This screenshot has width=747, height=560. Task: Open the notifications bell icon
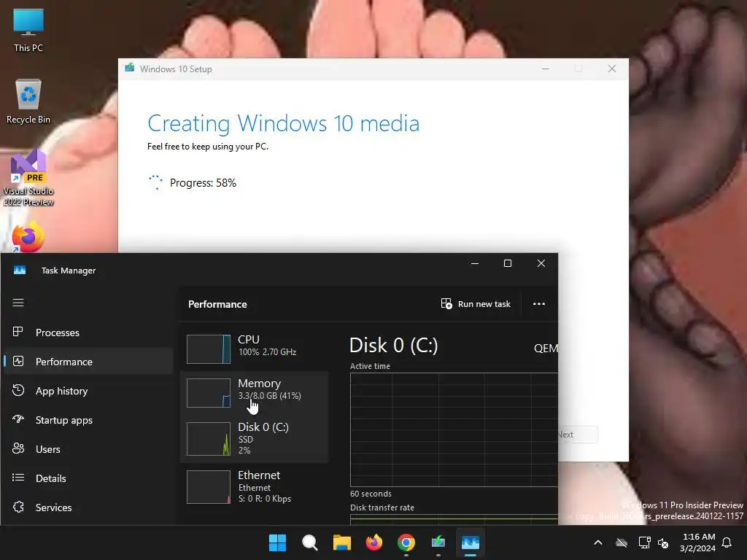pyautogui.click(x=727, y=542)
